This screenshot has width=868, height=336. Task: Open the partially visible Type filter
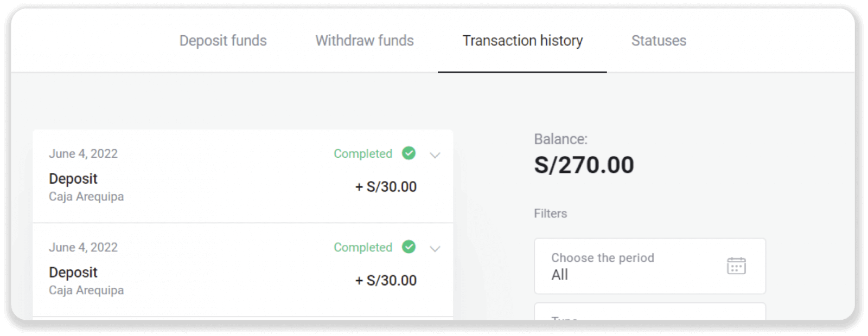click(x=649, y=312)
